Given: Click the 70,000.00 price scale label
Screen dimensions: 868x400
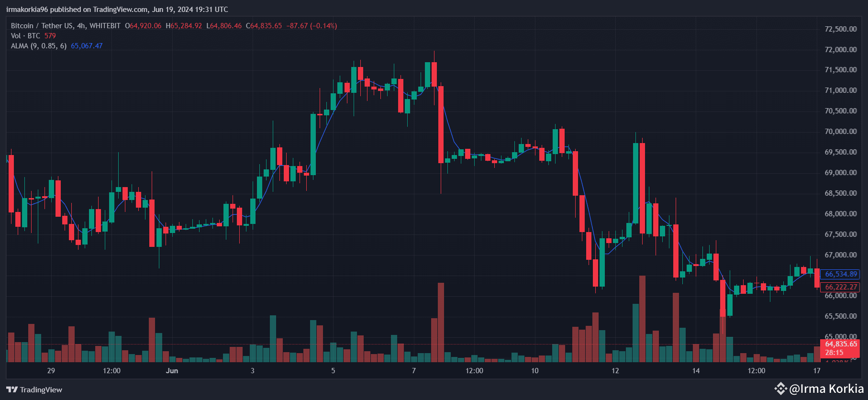Looking at the screenshot, I should click(x=841, y=132).
